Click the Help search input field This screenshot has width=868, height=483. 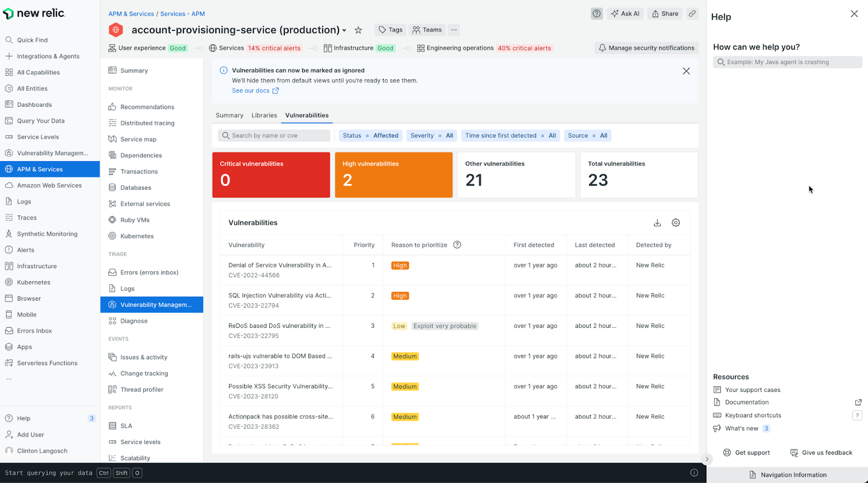[x=788, y=62]
